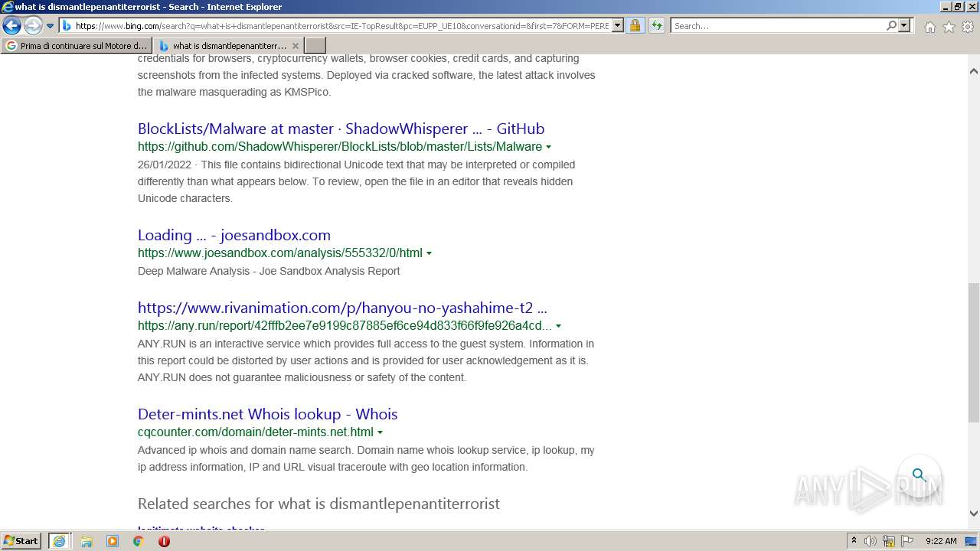This screenshot has width=980, height=551.
Task: Open Windows Media Player taskbar icon
Action: [113, 541]
